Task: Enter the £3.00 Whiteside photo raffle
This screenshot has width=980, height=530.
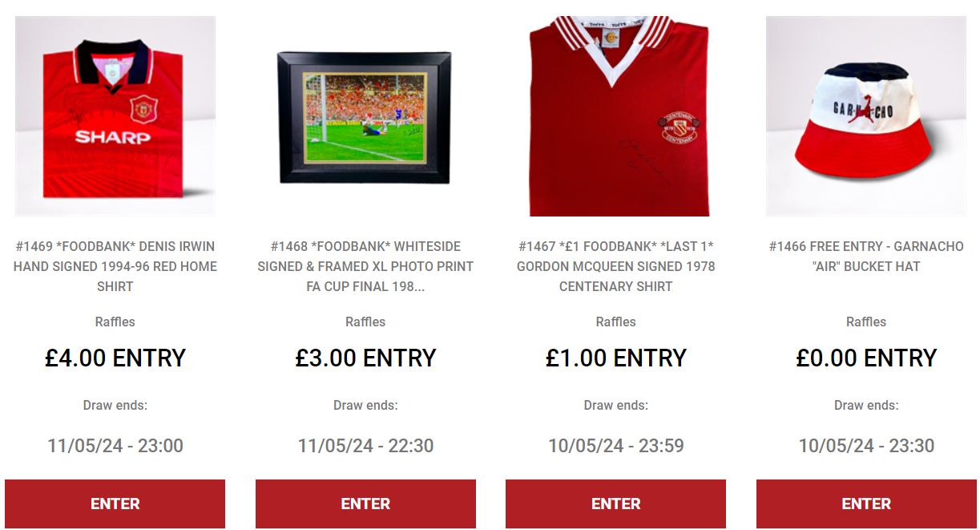Action: click(365, 504)
